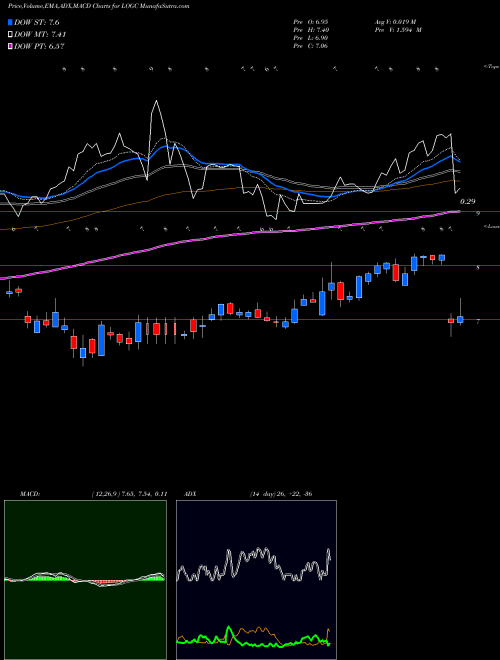This screenshot has height=660, width=500.
Task: Select the 'DOW ST: 7.6' legend text
Action: [37, 23]
